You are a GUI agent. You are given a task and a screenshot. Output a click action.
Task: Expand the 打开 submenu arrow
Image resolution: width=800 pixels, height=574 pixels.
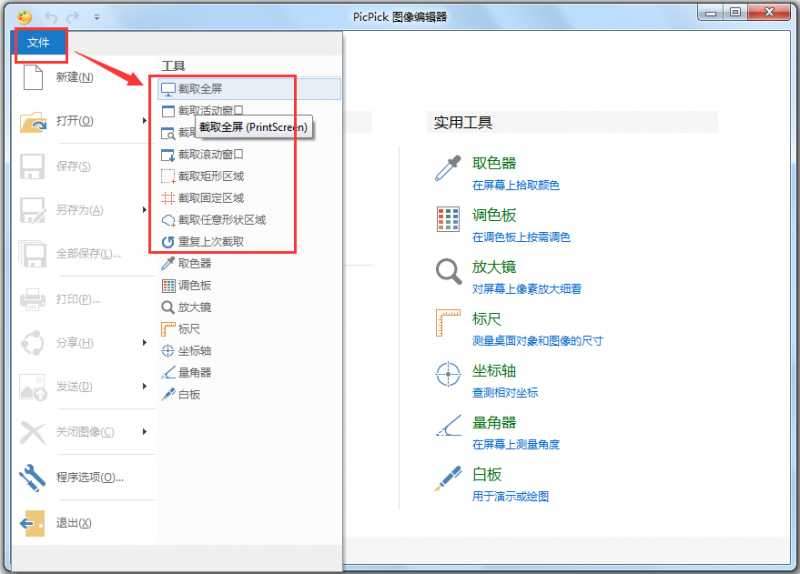[145, 122]
